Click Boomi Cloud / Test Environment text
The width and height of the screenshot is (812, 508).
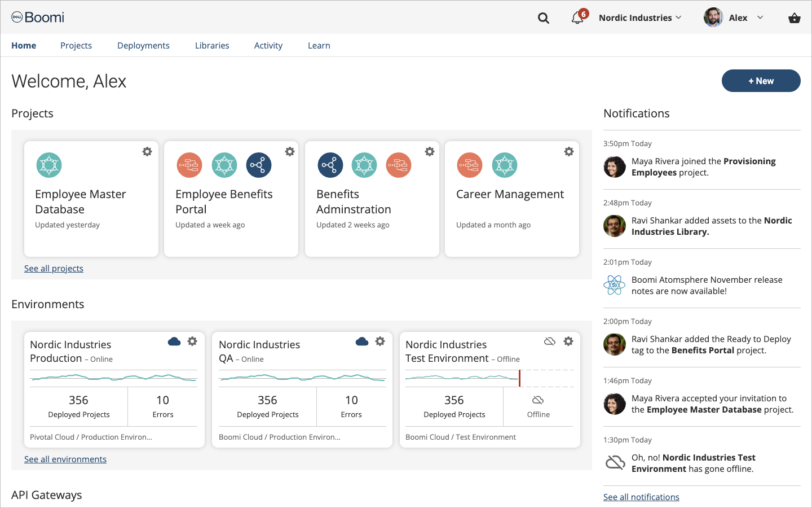(461, 437)
